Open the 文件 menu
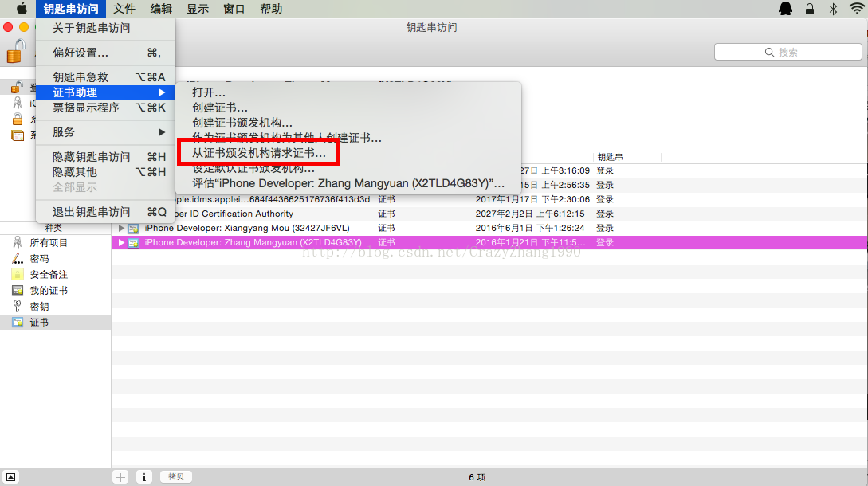868x486 pixels. (x=124, y=9)
